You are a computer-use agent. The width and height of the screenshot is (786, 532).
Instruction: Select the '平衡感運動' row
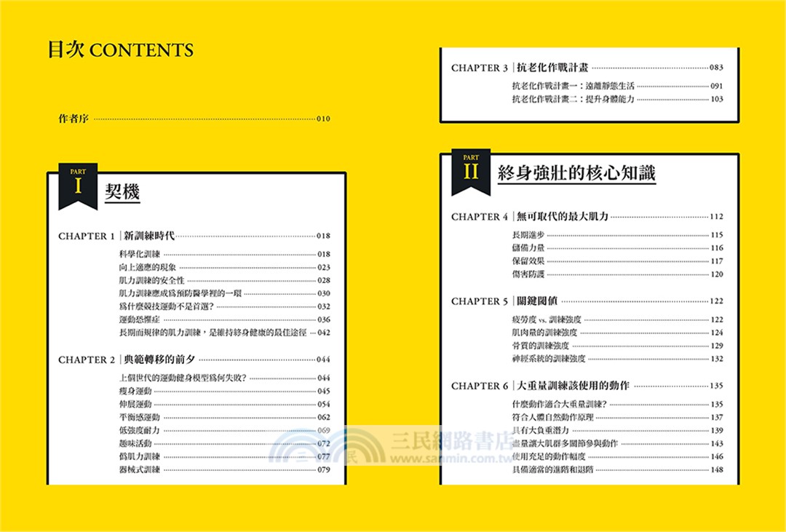[x=225, y=417]
